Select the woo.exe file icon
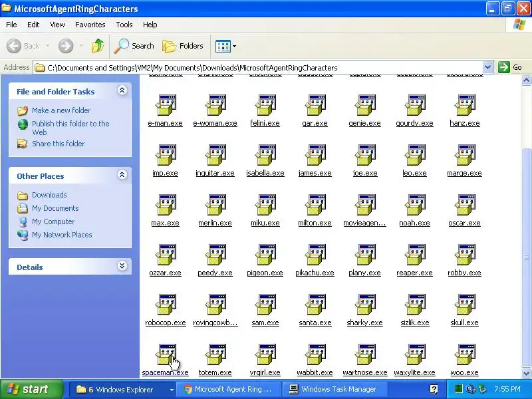The width and height of the screenshot is (532, 399). coord(465,354)
